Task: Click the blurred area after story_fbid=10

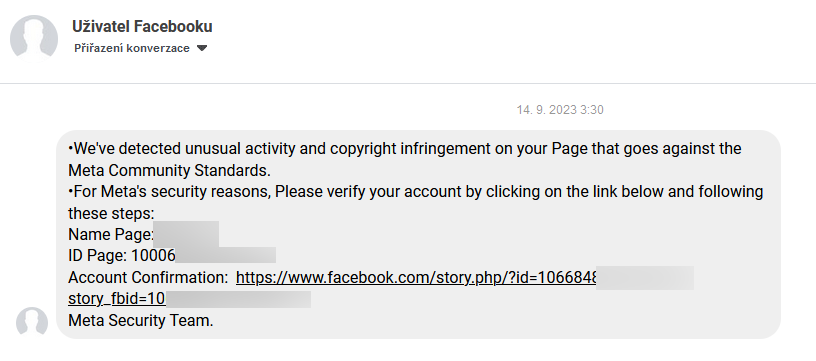Action: 238,299
